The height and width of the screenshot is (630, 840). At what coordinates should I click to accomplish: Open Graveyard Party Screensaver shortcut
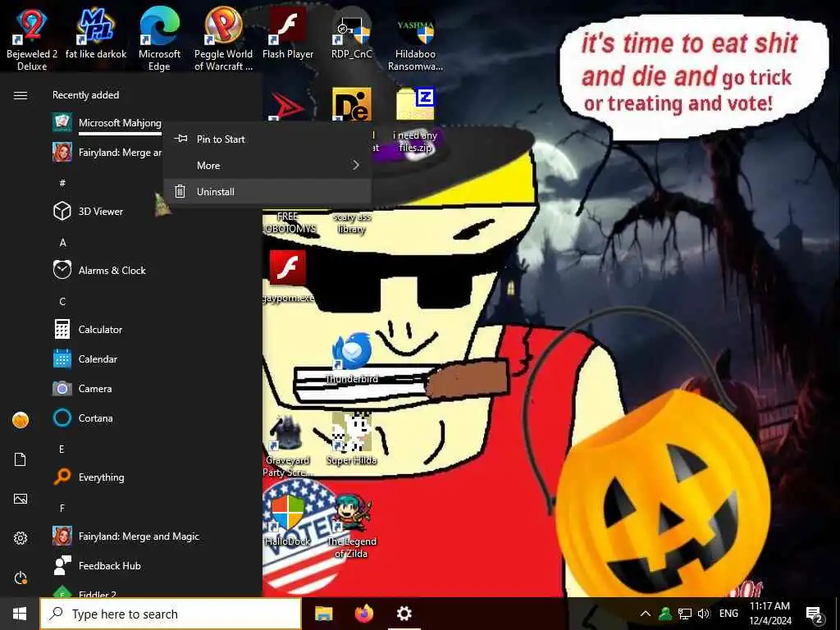(x=288, y=445)
